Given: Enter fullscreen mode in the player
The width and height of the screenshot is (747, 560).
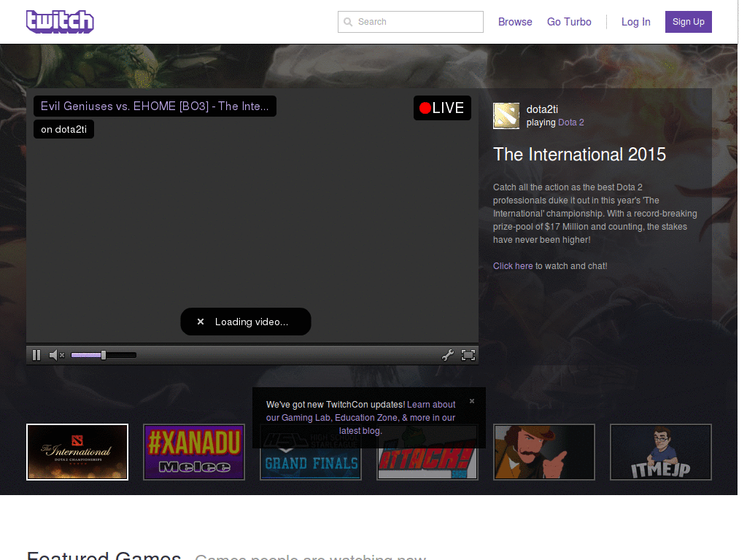Looking at the screenshot, I should tap(468, 355).
